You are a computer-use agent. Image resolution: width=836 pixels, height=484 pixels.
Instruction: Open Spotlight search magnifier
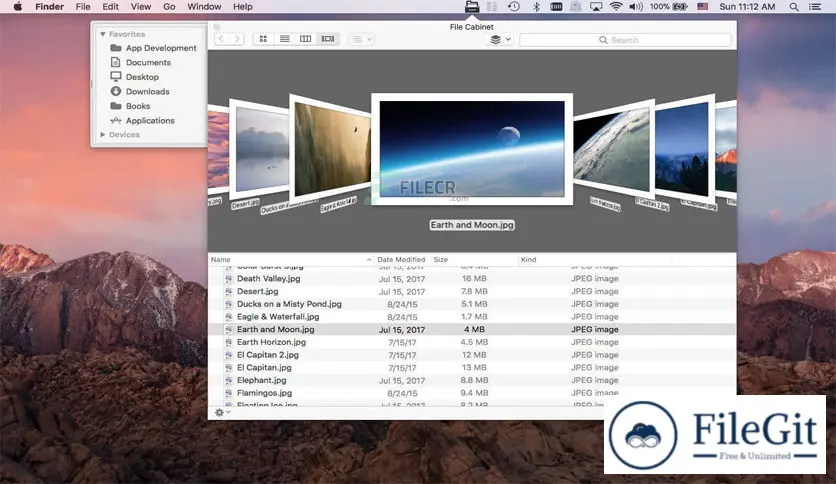[794, 6]
